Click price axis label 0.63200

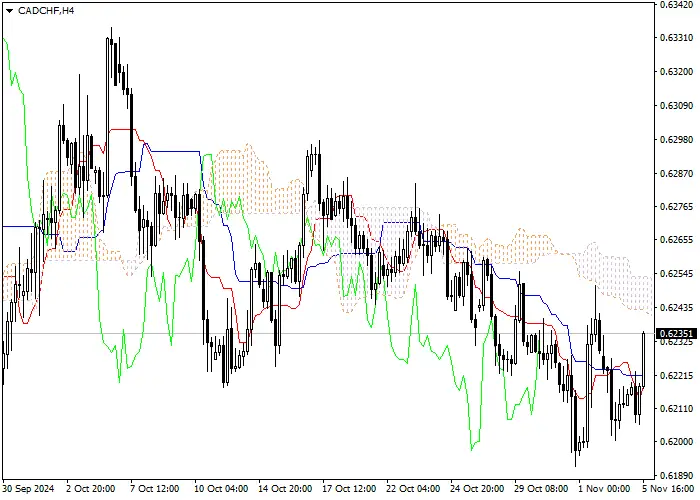(677, 72)
